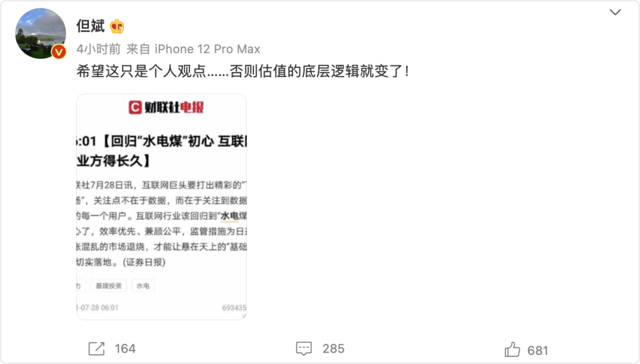Click the comment count 285
This screenshot has height=364, width=640.
333,348
